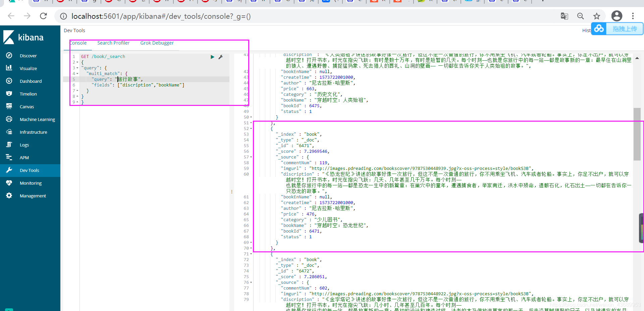This screenshot has width=644, height=311.
Task: Select Monitoring label in sidebar
Action: coord(31,183)
